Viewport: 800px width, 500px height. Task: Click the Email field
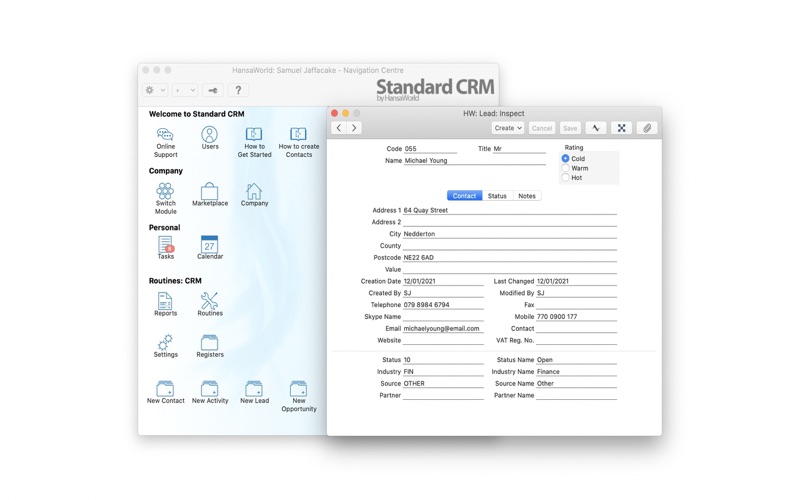[443, 329]
